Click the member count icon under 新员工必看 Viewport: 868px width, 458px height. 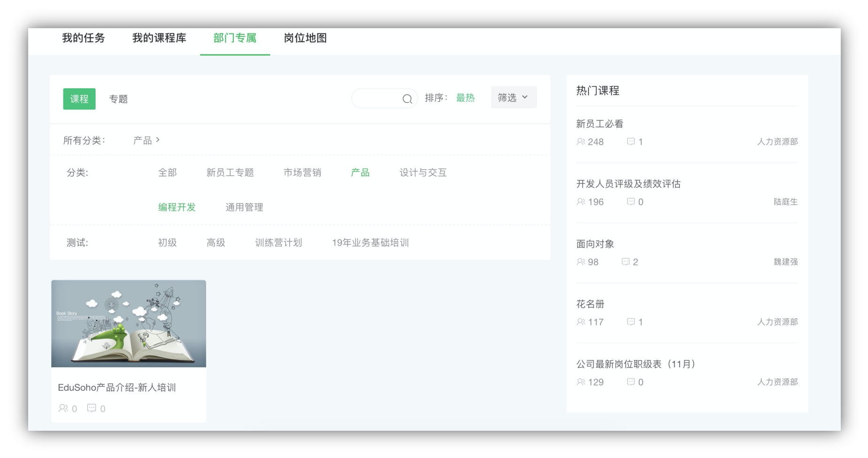581,142
